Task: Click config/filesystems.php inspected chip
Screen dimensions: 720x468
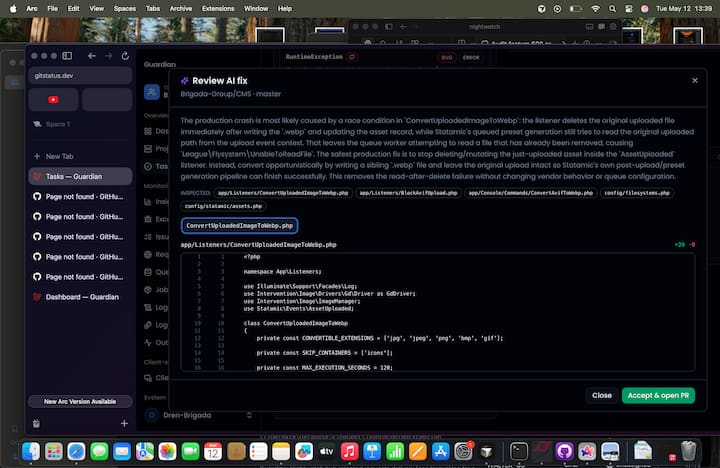Action: pos(637,193)
